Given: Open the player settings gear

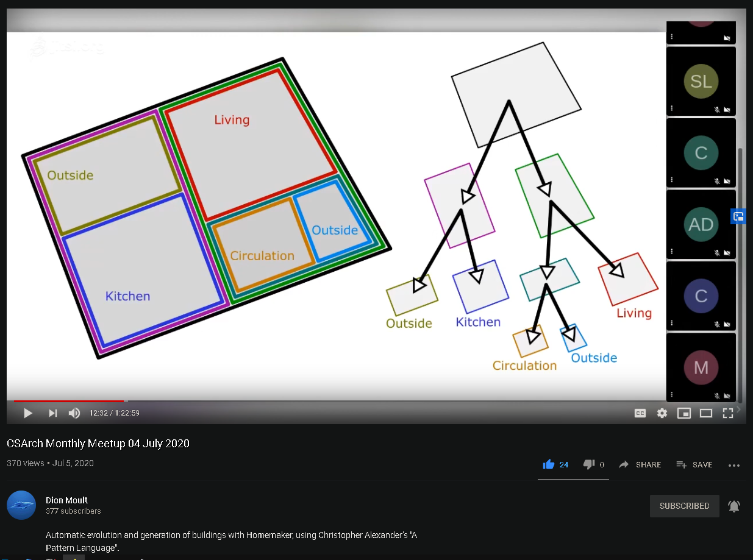Looking at the screenshot, I should tap(662, 413).
